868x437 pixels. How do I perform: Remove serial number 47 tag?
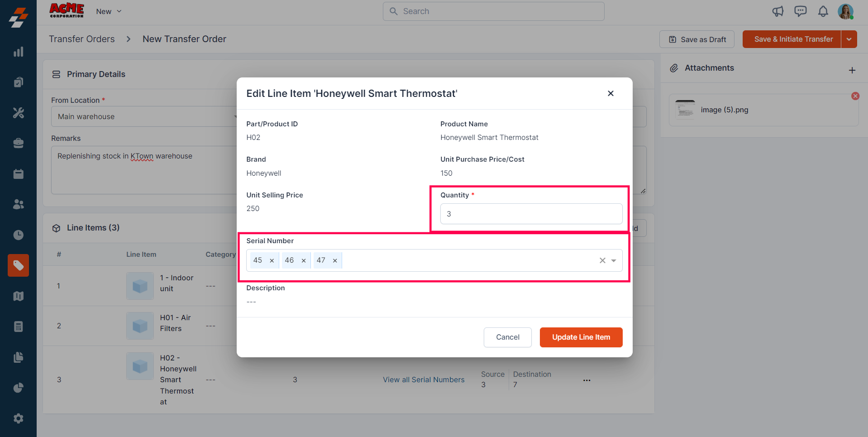pos(335,260)
